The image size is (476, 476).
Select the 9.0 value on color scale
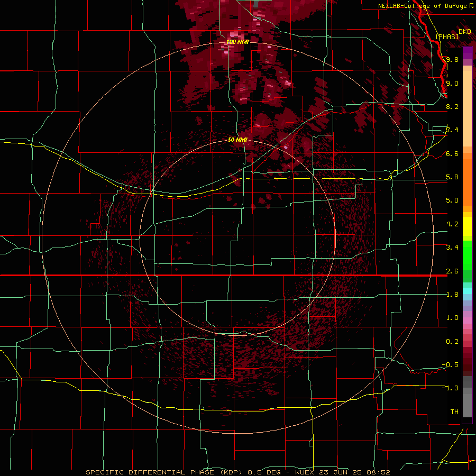452,83
